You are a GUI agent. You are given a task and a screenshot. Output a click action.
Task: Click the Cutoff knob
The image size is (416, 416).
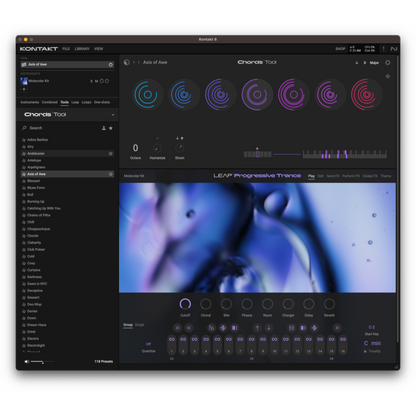click(x=185, y=304)
